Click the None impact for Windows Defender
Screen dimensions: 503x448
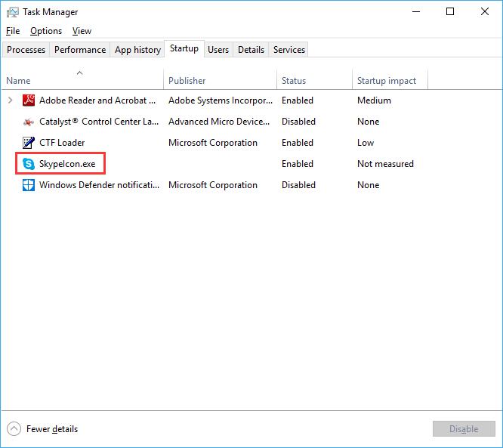tap(369, 185)
